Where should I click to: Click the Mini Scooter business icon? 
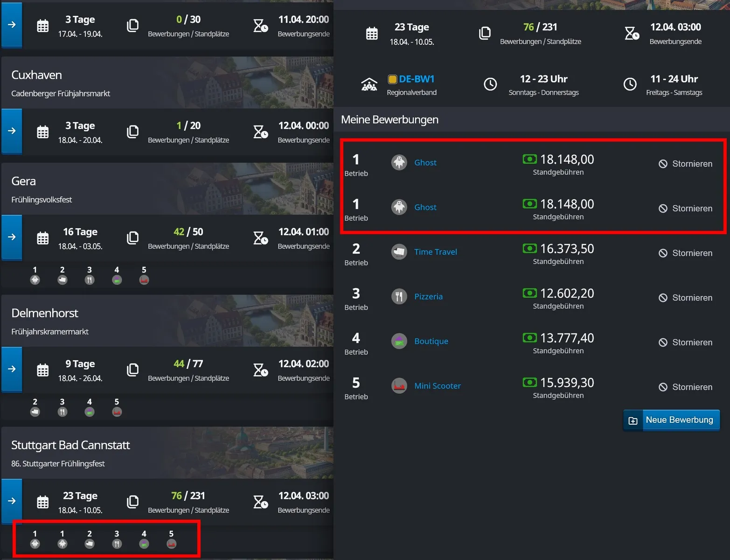click(399, 386)
